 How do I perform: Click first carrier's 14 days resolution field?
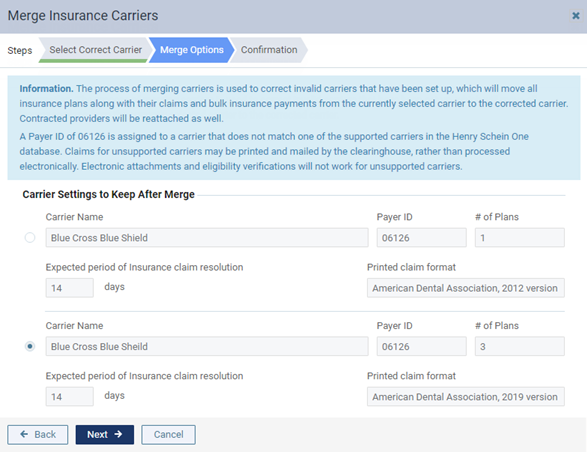click(70, 288)
